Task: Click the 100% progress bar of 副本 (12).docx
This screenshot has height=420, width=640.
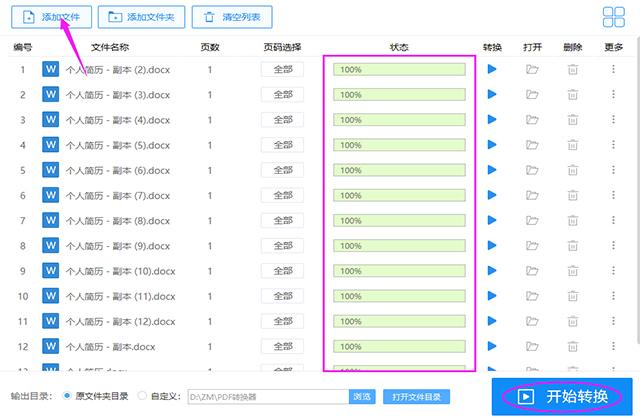Action: (x=399, y=321)
